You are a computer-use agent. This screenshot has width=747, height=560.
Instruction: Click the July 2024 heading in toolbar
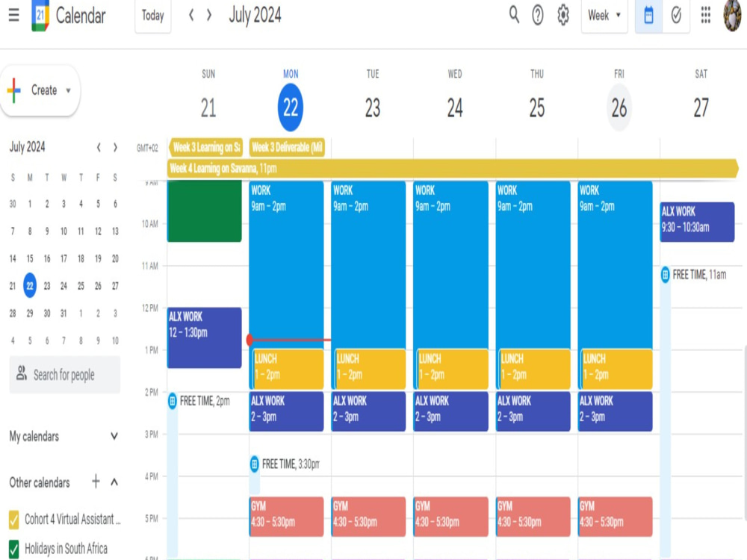(x=255, y=15)
